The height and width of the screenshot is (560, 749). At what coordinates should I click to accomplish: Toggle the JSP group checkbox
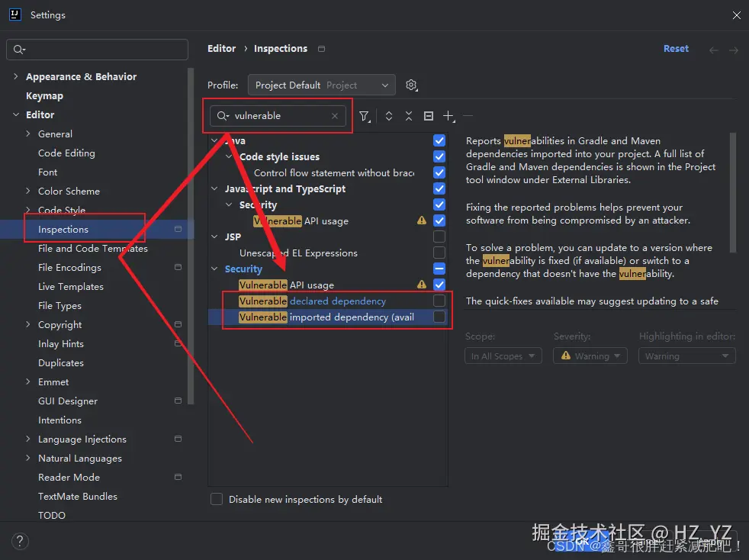click(439, 237)
